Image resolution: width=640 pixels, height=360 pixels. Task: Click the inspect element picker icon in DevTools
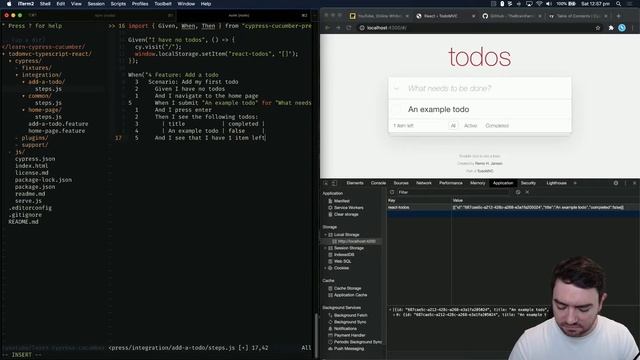[x=326, y=183]
